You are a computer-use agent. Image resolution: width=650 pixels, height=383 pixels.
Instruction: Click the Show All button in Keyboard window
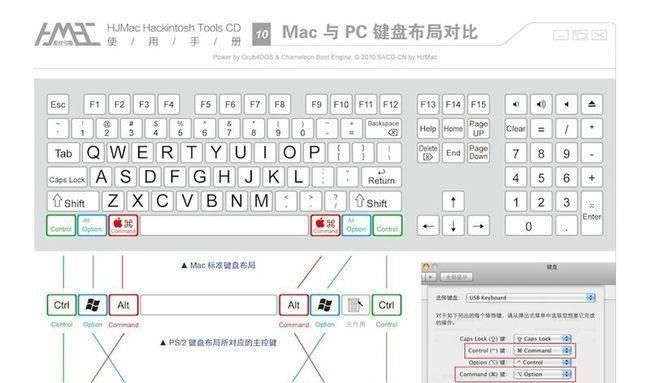[x=456, y=276]
